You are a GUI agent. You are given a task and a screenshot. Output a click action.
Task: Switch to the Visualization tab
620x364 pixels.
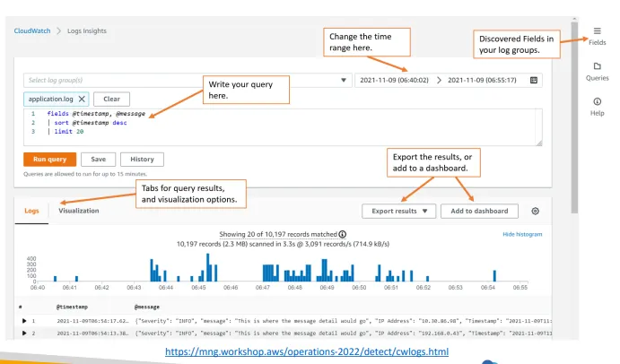pyautogui.click(x=79, y=211)
